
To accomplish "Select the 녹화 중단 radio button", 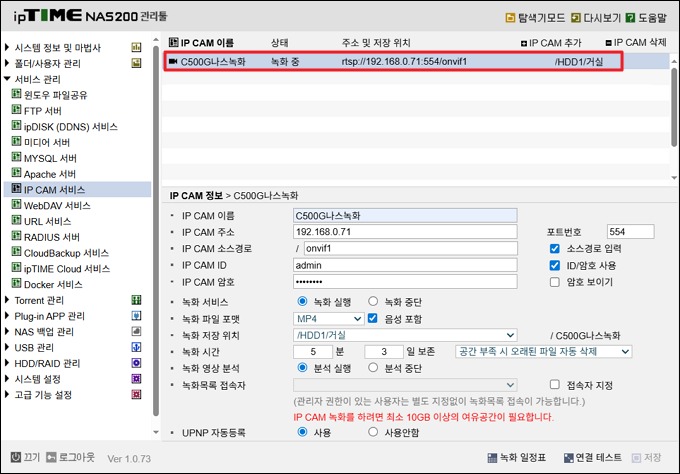I will [x=373, y=301].
